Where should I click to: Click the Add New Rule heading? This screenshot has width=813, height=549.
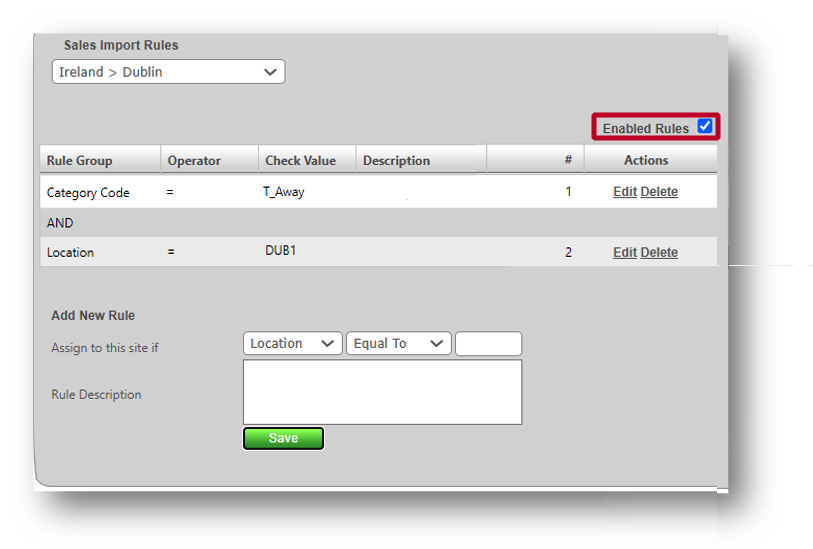click(93, 315)
